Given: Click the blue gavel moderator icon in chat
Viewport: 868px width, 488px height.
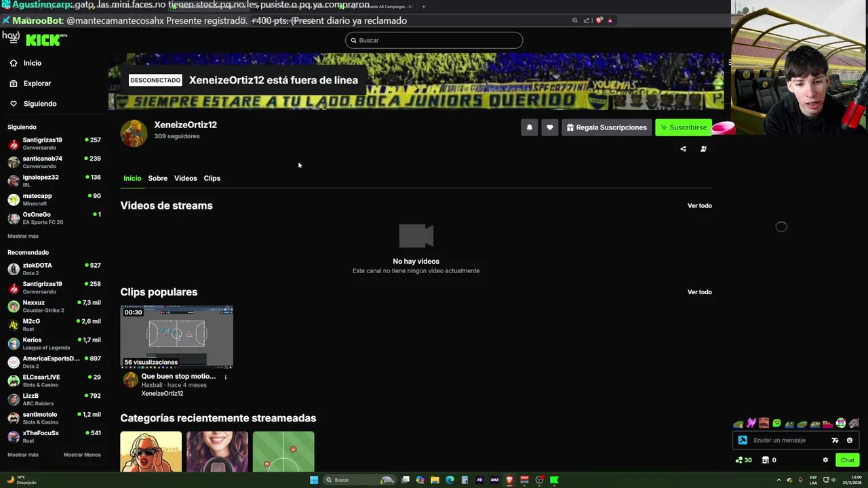Looking at the screenshot, I should (x=743, y=441).
